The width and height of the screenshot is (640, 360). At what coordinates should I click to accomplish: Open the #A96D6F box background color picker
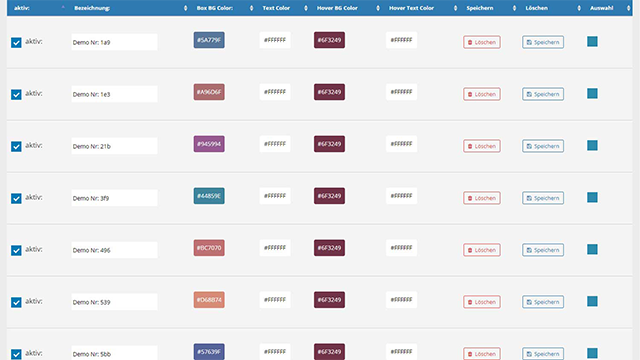pos(209,92)
